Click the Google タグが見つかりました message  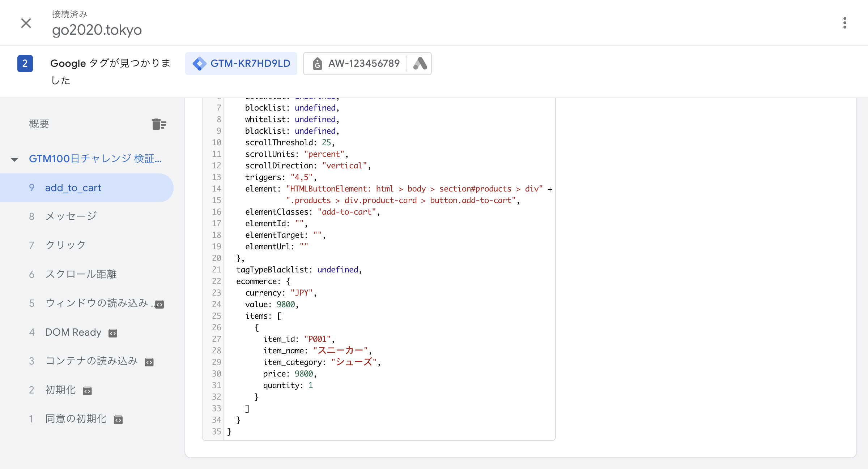pos(110,72)
